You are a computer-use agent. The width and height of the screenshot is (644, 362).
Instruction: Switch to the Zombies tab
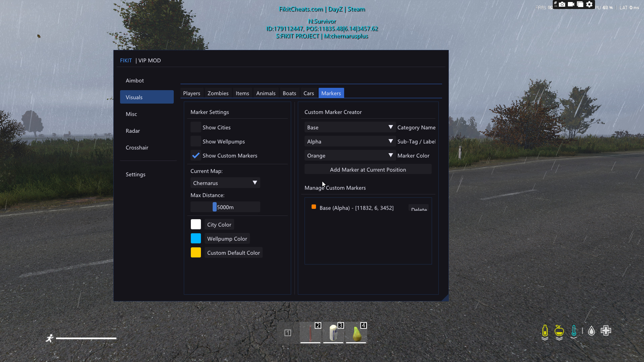[x=218, y=93]
